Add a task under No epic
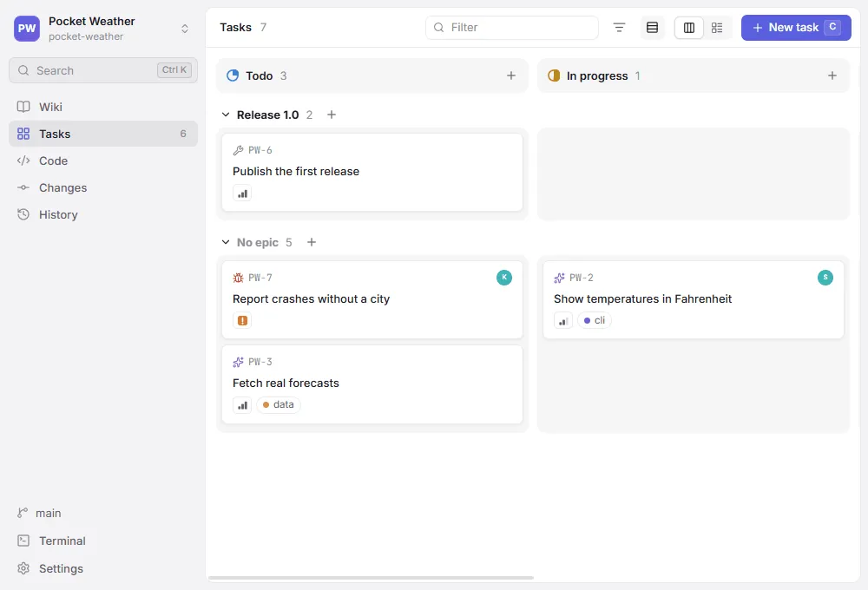 point(311,242)
